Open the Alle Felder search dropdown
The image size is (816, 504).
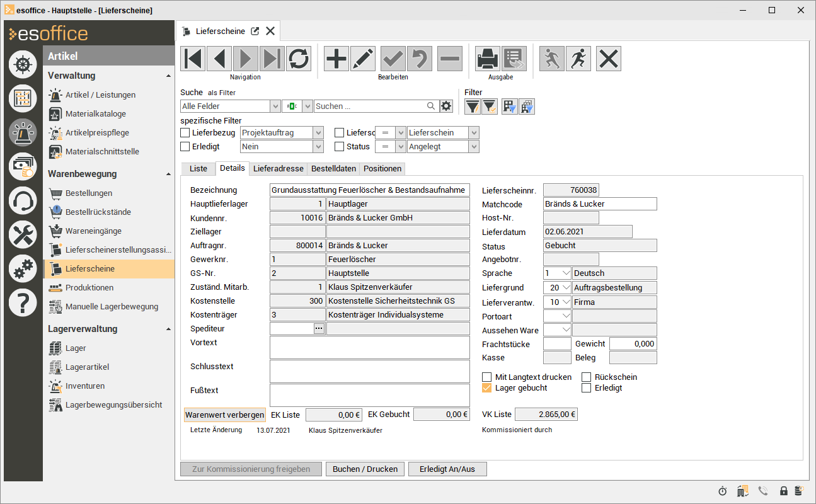tap(275, 106)
